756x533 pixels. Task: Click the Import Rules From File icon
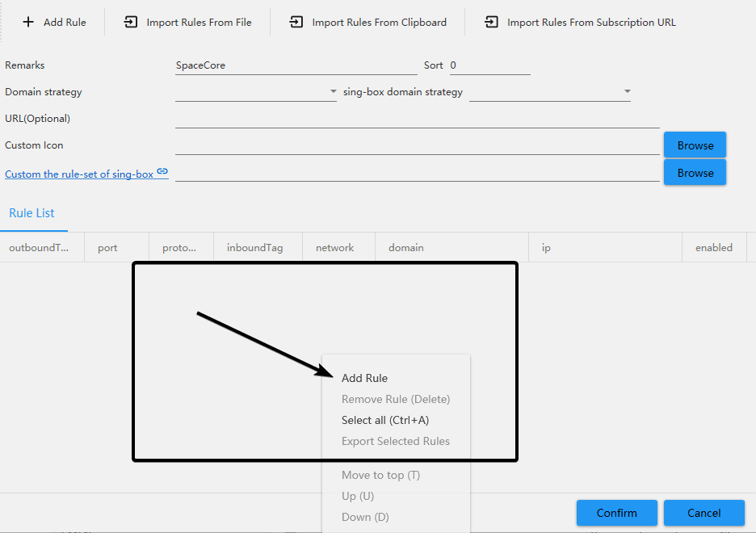tap(131, 23)
